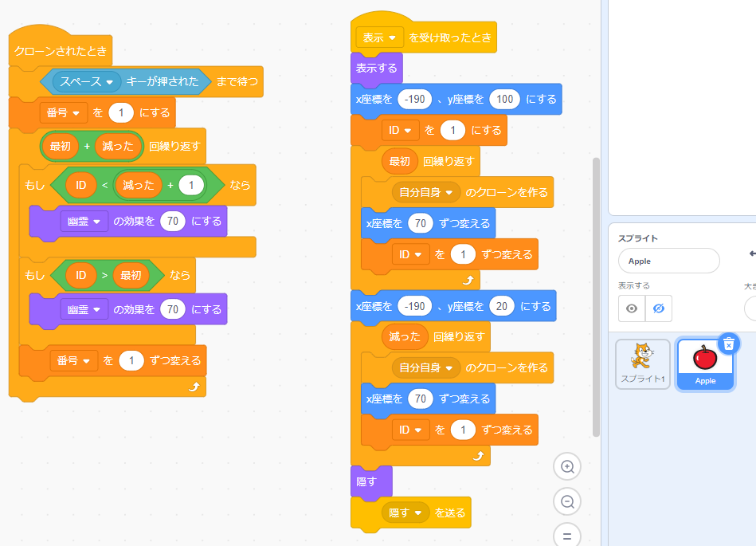This screenshot has height=546, width=756.
Task: Delete the Apple sprite using trash icon
Action: 728,344
